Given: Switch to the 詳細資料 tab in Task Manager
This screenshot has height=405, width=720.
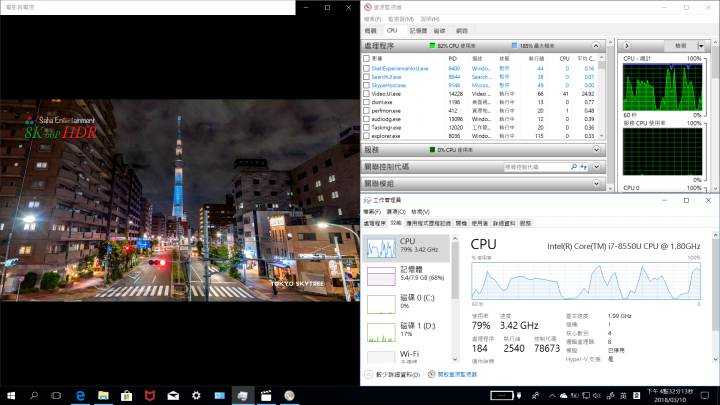Looking at the screenshot, I should 504,223.
